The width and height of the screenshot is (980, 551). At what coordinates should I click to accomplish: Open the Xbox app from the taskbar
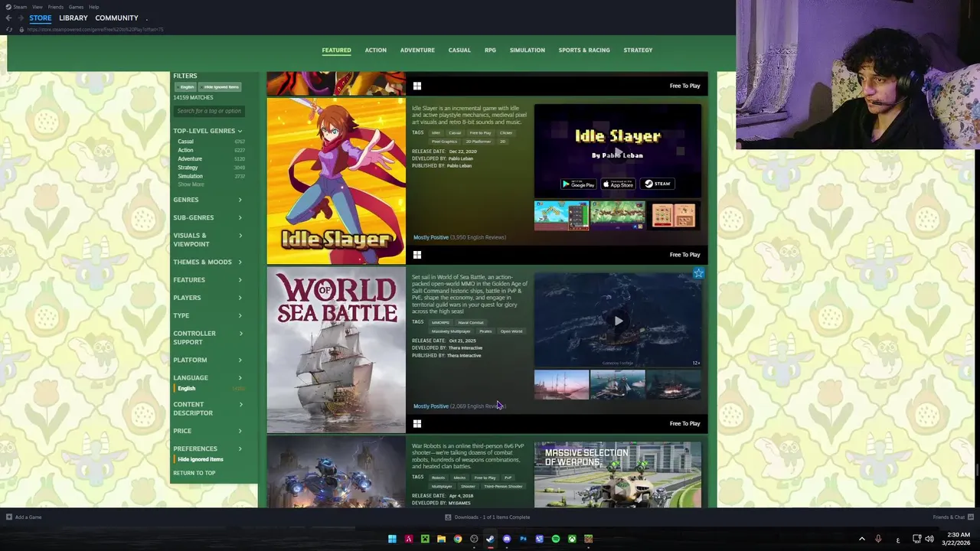pyautogui.click(x=572, y=539)
